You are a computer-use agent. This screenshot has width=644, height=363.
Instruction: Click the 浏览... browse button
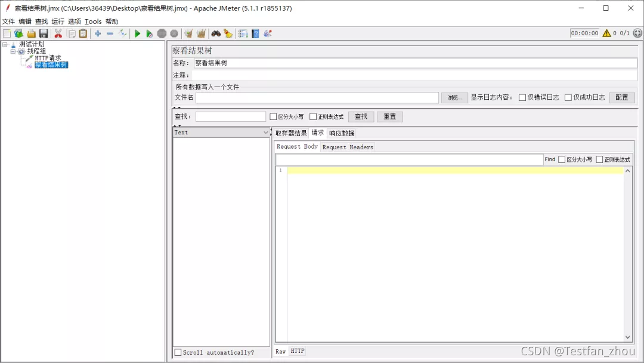coord(454,97)
